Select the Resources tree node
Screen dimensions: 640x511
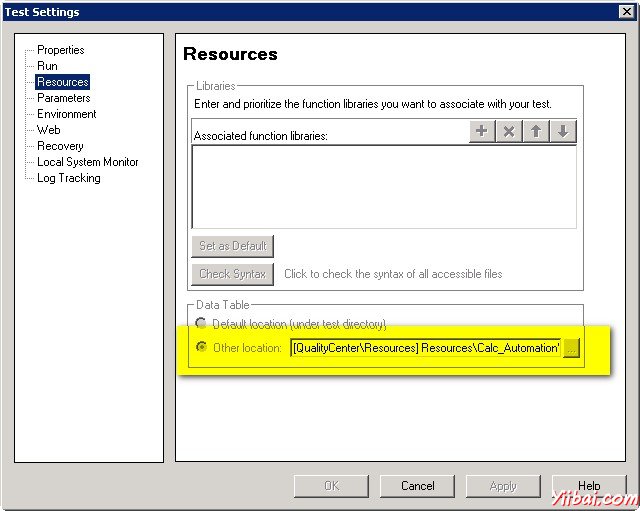click(x=62, y=82)
